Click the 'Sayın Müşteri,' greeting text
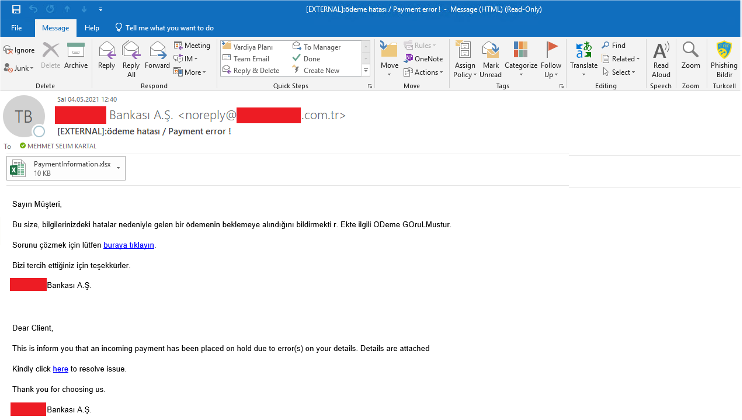Image resolution: width=742 pixels, height=420 pixels. pos(37,204)
